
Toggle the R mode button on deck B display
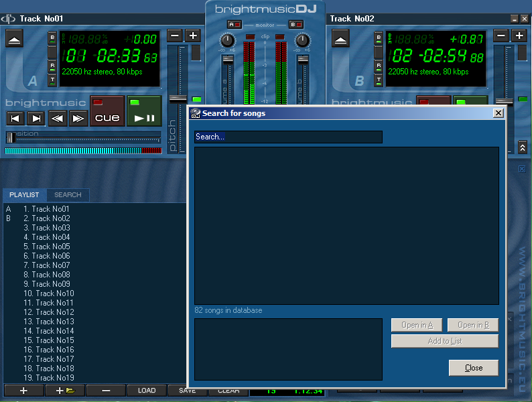click(379, 66)
